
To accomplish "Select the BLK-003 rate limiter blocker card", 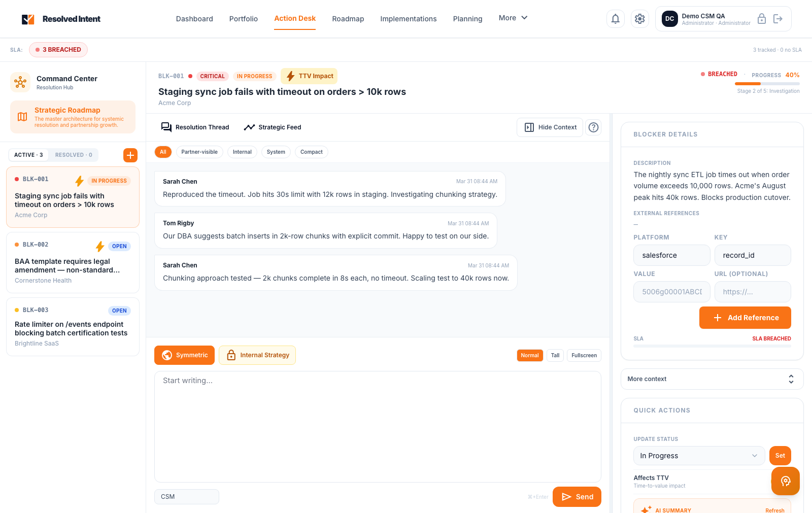I will pos(72,327).
